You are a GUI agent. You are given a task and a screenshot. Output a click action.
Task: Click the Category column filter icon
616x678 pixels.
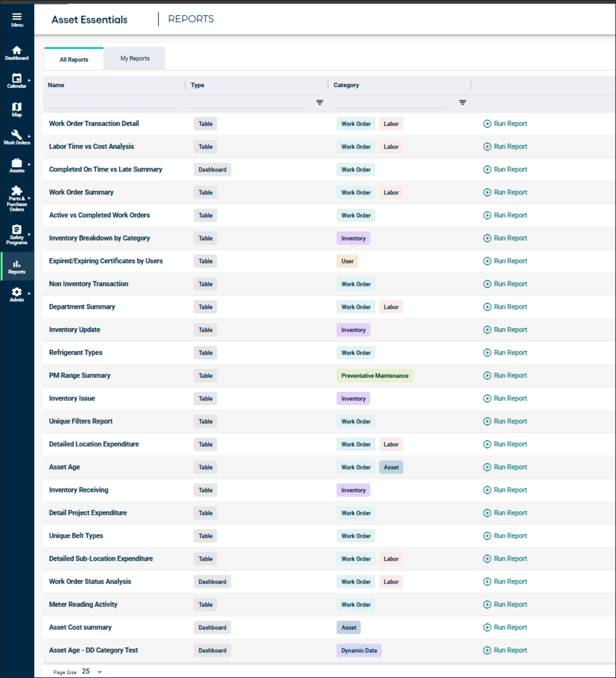pos(462,103)
